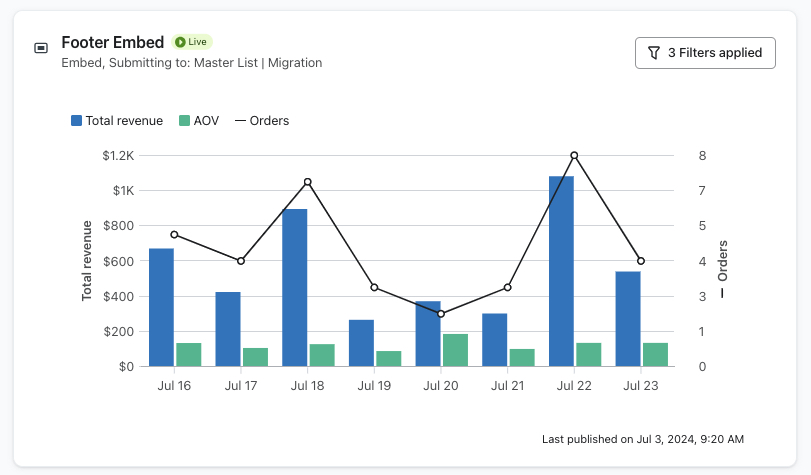The image size is (811, 475).
Task: Click the embed form icon beside Footer Embed
Action: (41, 48)
